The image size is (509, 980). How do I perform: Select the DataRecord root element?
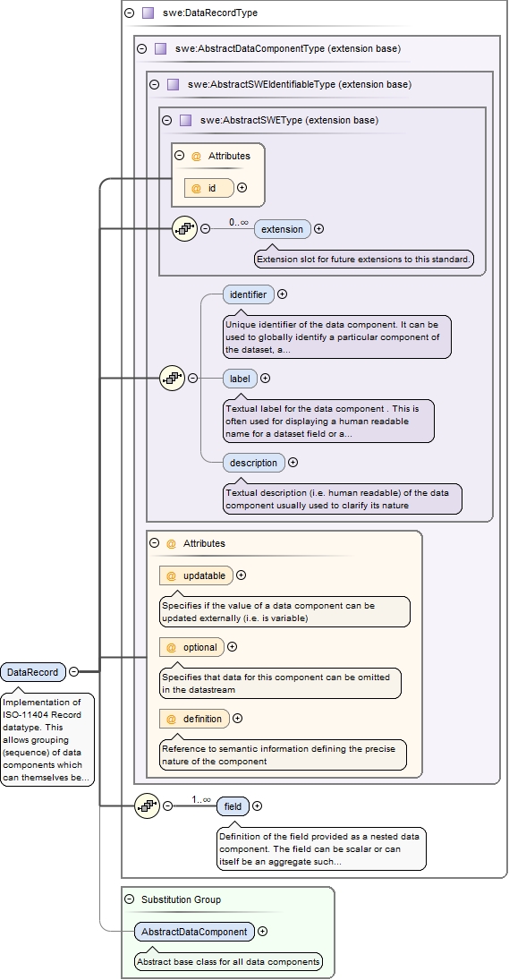(33, 672)
